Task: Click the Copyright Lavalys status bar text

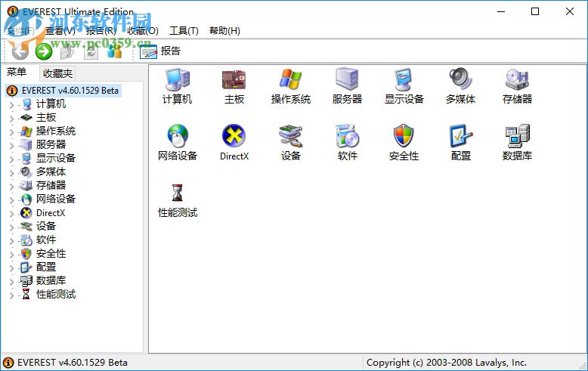Action: 447,363
